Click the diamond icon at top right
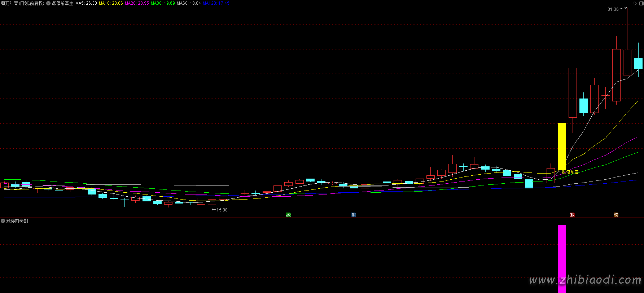The width and height of the screenshot is (644, 293). [x=635, y=3]
